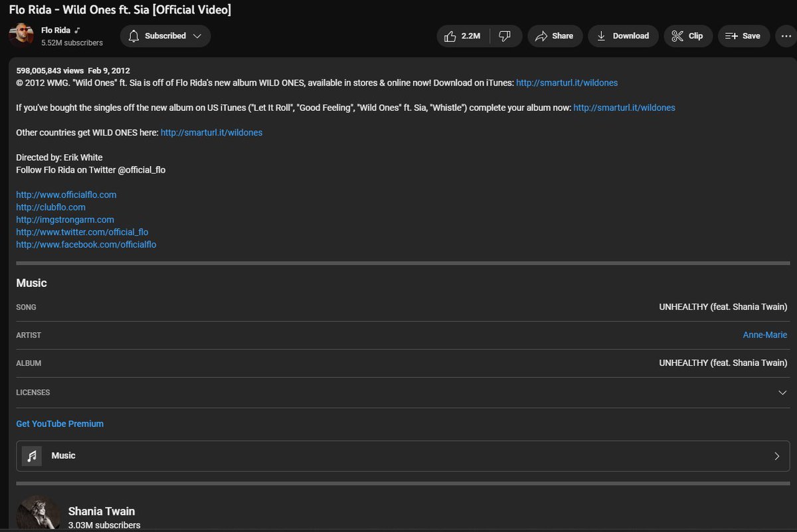Click the music note icon in Music row
The height and width of the screenshot is (532, 797).
point(31,456)
